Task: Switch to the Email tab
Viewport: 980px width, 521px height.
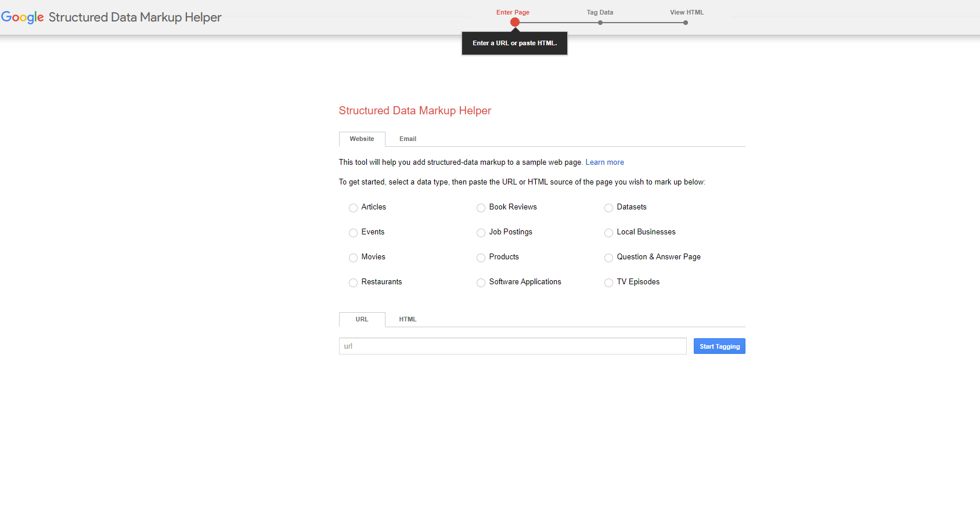Action: pyautogui.click(x=408, y=139)
